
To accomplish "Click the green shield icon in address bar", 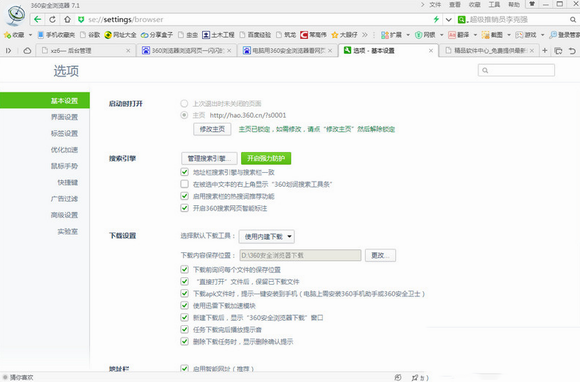I will click(81, 20).
